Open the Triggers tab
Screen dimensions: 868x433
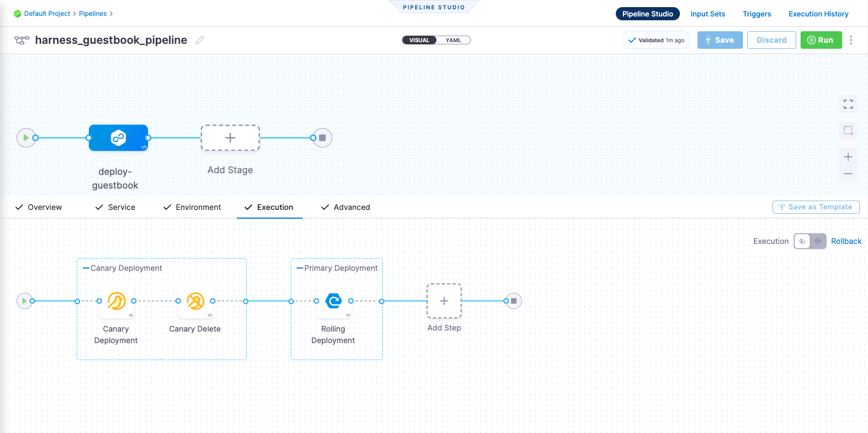tap(757, 14)
